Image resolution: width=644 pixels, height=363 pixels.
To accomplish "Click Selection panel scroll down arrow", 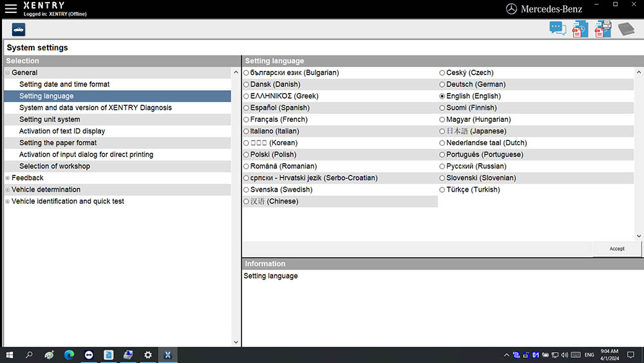I will pos(236,342).
